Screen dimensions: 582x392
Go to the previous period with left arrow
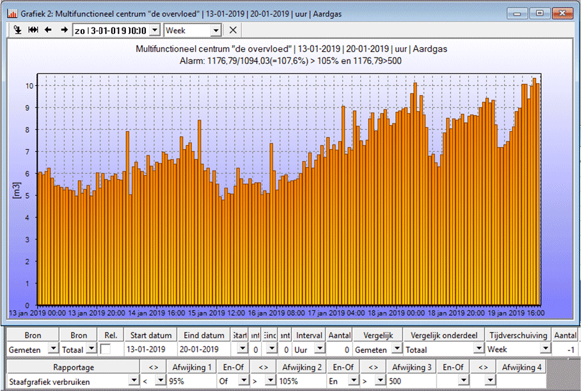tap(48, 30)
